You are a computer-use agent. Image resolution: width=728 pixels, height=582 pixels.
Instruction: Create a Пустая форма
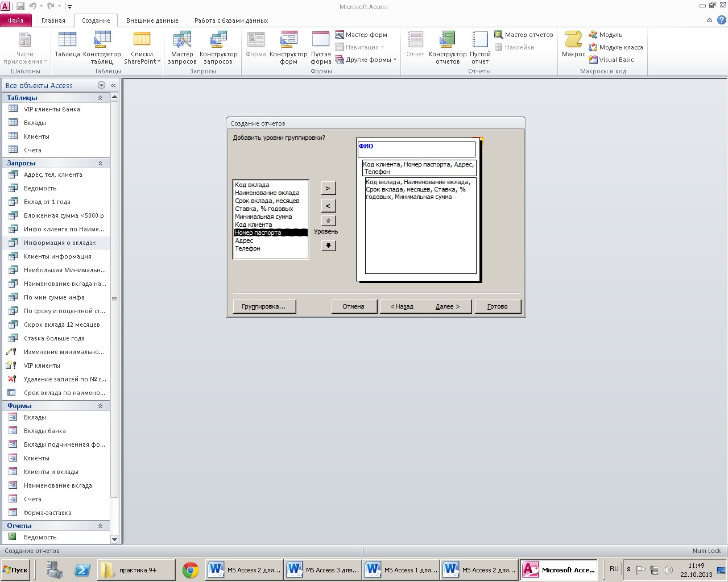pos(321,48)
